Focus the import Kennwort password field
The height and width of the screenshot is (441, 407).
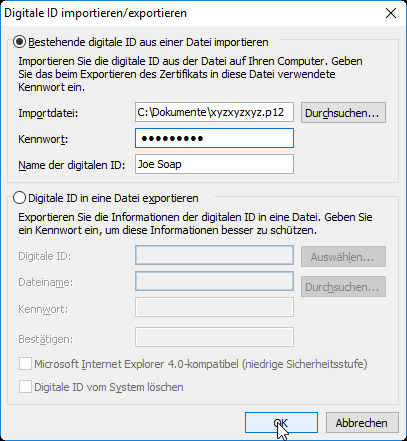tap(214, 138)
